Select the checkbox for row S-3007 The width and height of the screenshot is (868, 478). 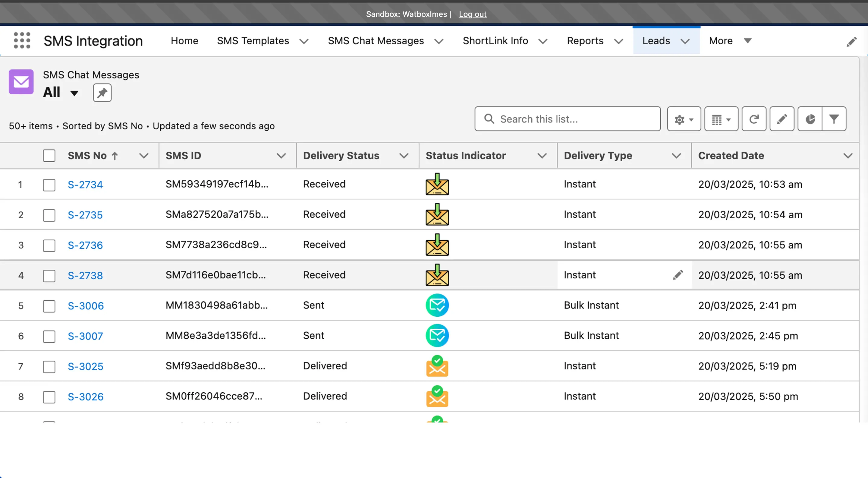pos(49,337)
